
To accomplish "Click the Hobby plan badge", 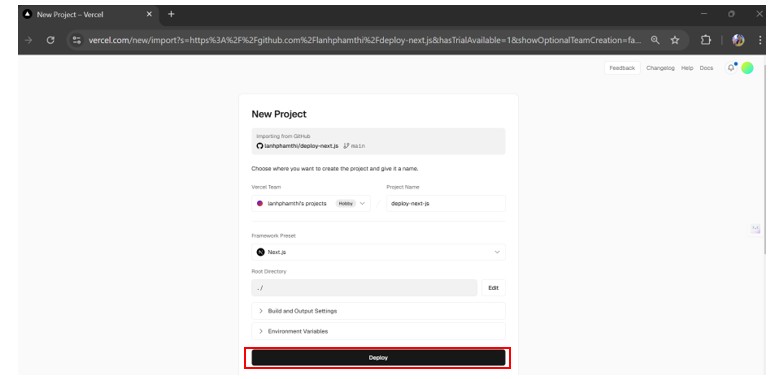I will pos(346,203).
